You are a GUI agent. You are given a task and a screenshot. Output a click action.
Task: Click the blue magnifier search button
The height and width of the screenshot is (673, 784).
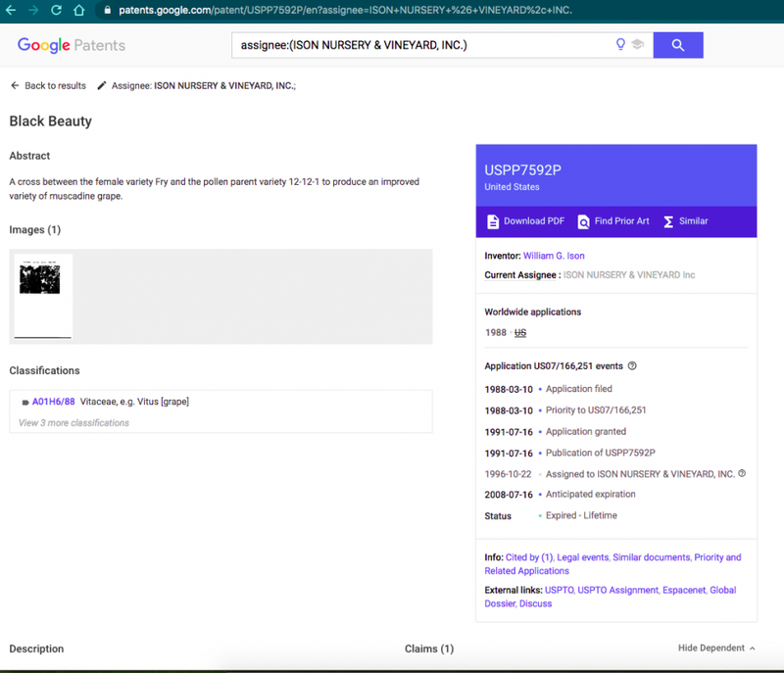pyautogui.click(x=678, y=45)
